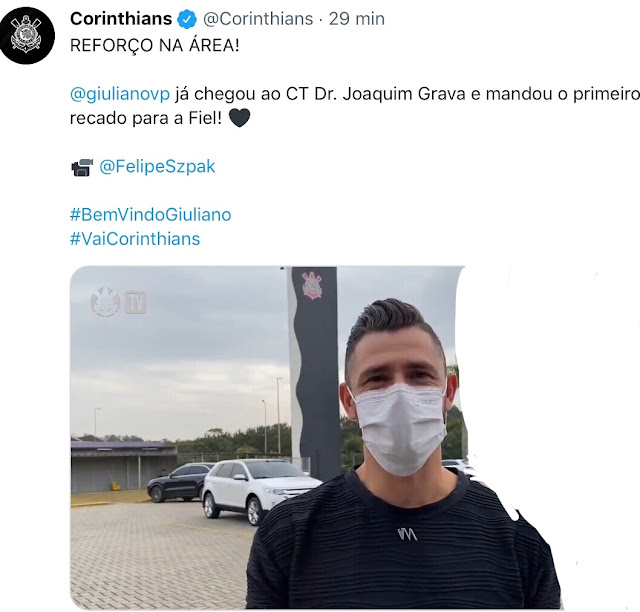
Task: Open the @FelipeSzpak mention
Action: (x=157, y=167)
